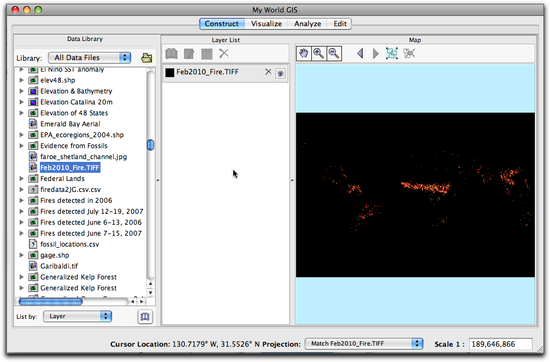Go to next map view arrow

(x=376, y=54)
